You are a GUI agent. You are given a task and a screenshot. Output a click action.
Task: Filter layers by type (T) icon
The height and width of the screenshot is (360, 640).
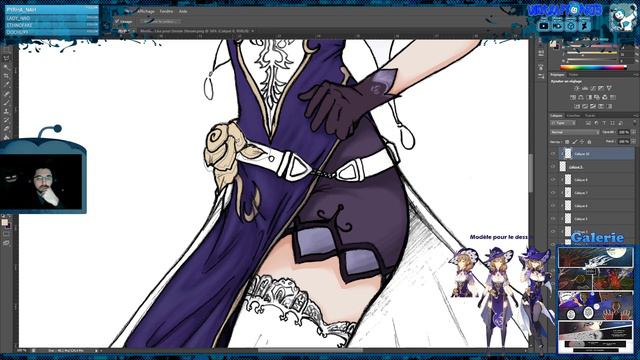pos(604,123)
